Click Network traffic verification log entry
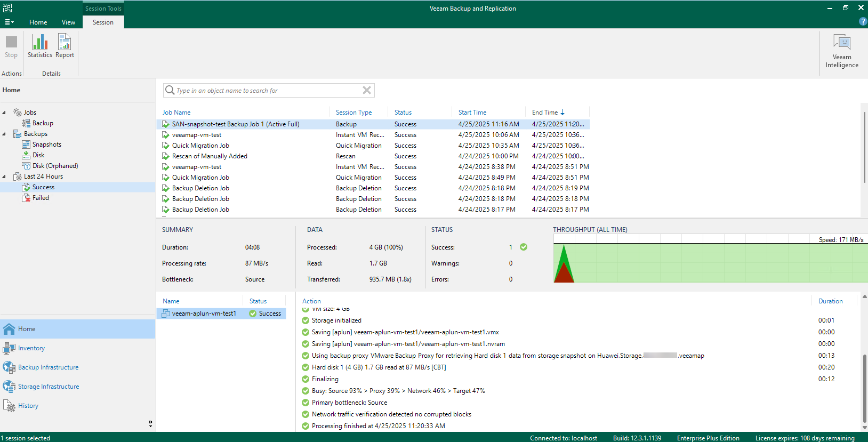The height and width of the screenshot is (442, 868). coord(391,414)
